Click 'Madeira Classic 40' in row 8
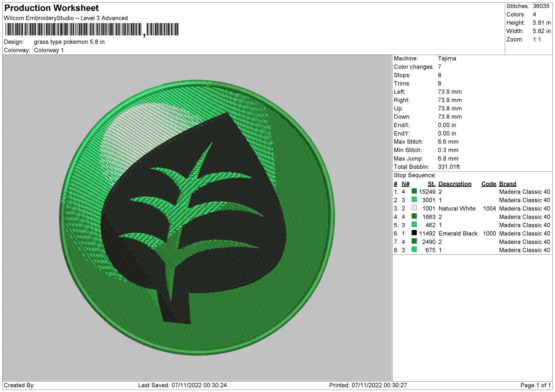 [525, 250]
